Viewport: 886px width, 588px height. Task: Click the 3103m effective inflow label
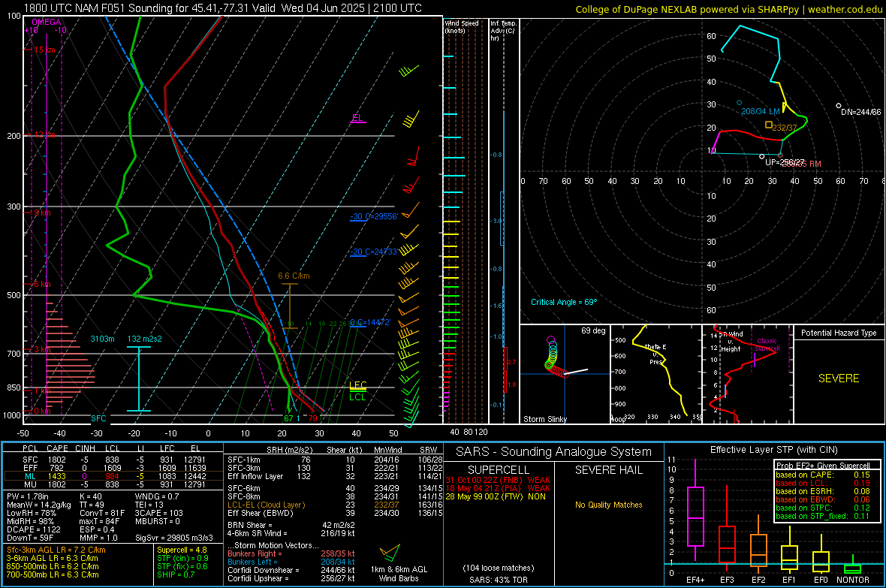point(102,339)
